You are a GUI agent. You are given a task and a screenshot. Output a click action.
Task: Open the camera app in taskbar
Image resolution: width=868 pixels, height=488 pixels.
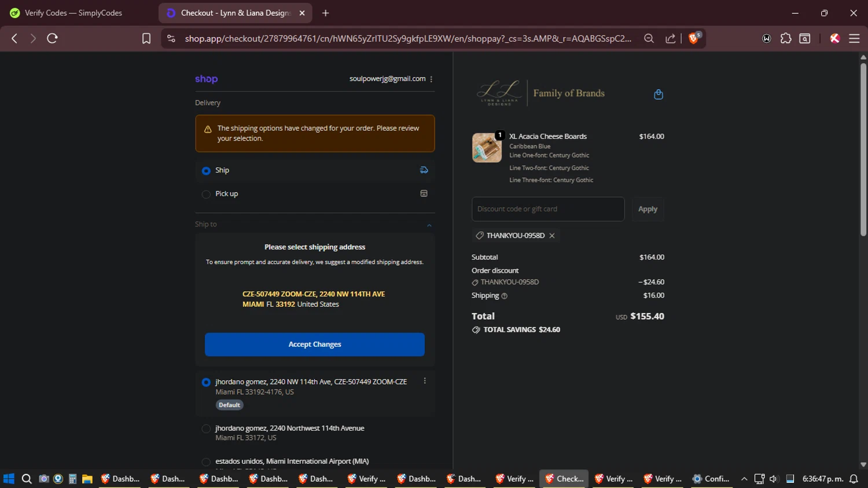click(43, 479)
